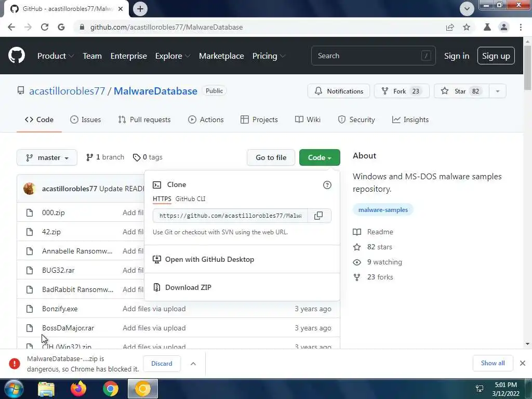View the Insights tab
This screenshot has height=399, width=532.
[410, 120]
